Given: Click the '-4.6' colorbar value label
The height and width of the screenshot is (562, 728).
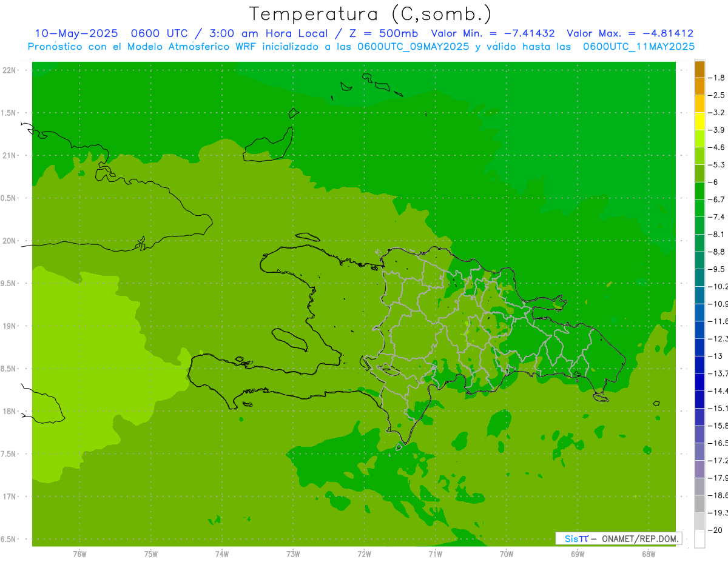Looking at the screenshot, I should (x=716, y=147).
